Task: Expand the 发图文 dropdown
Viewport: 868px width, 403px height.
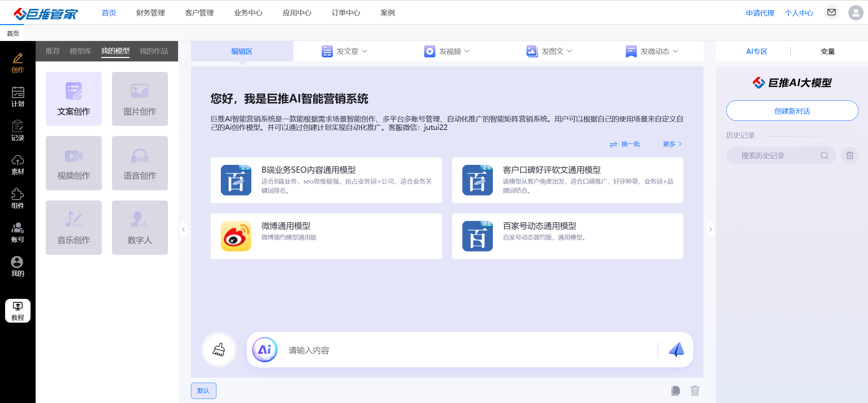Action: [549, 51]
